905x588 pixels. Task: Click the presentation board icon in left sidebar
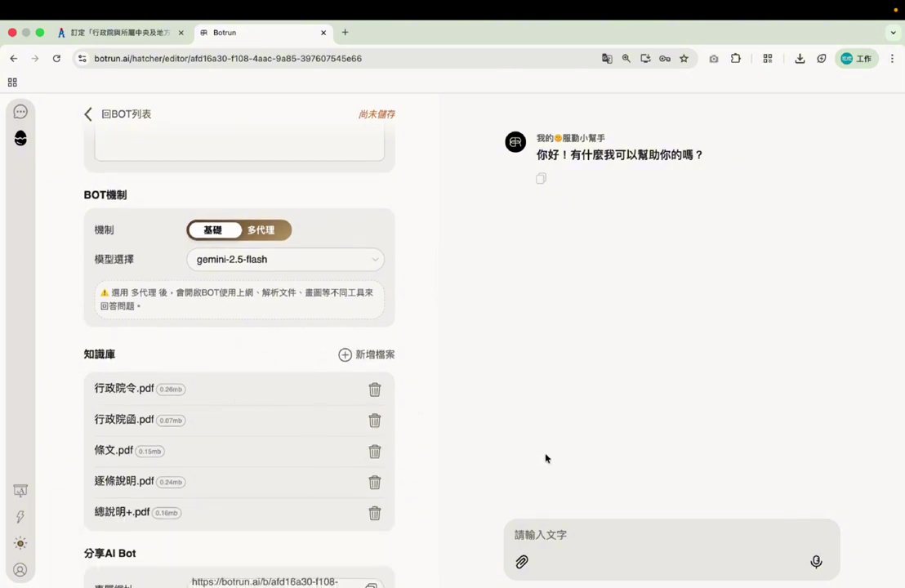tap(20, 491)
